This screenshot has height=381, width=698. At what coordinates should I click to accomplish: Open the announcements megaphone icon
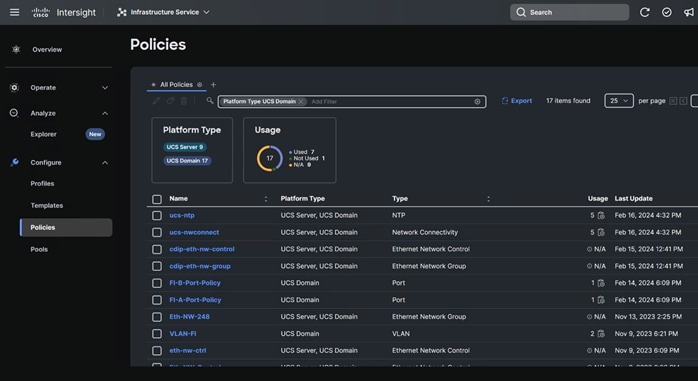[689, 12]
